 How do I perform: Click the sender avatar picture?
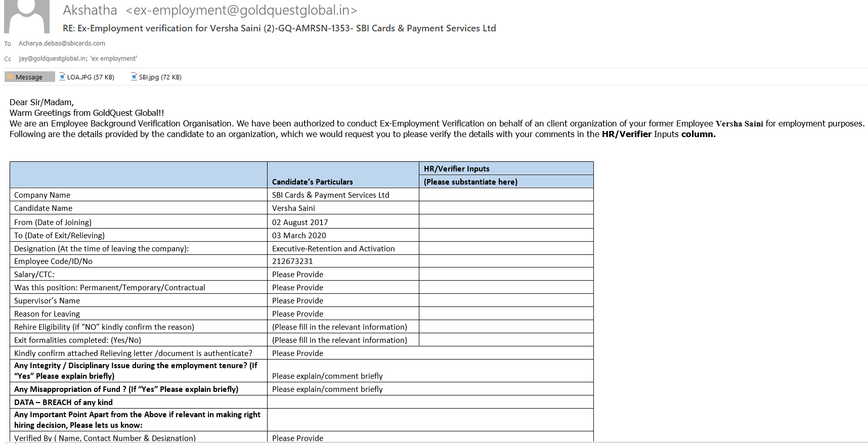(x=27, y=16)
